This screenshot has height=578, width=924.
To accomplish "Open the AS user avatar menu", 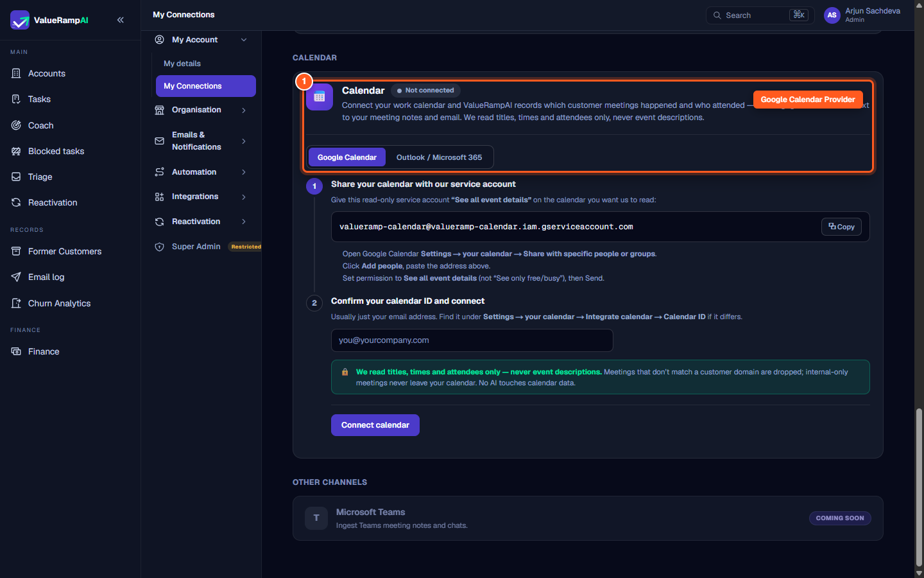I will tap(832, 15).
